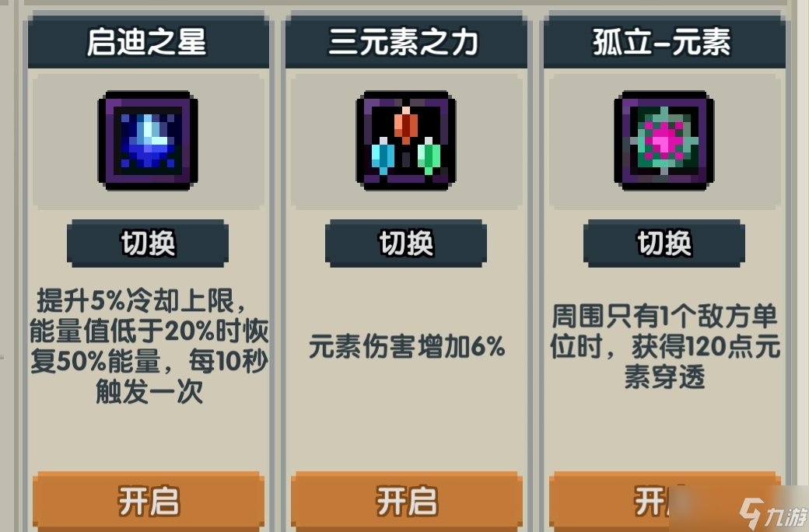Tap the cyan gem in 三元素之力 icon

[x=383, y=156]
